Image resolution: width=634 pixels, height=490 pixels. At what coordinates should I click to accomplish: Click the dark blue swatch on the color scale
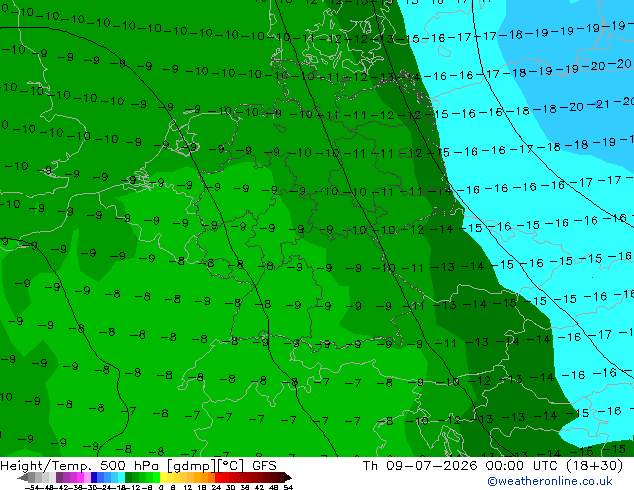(94, 477)
